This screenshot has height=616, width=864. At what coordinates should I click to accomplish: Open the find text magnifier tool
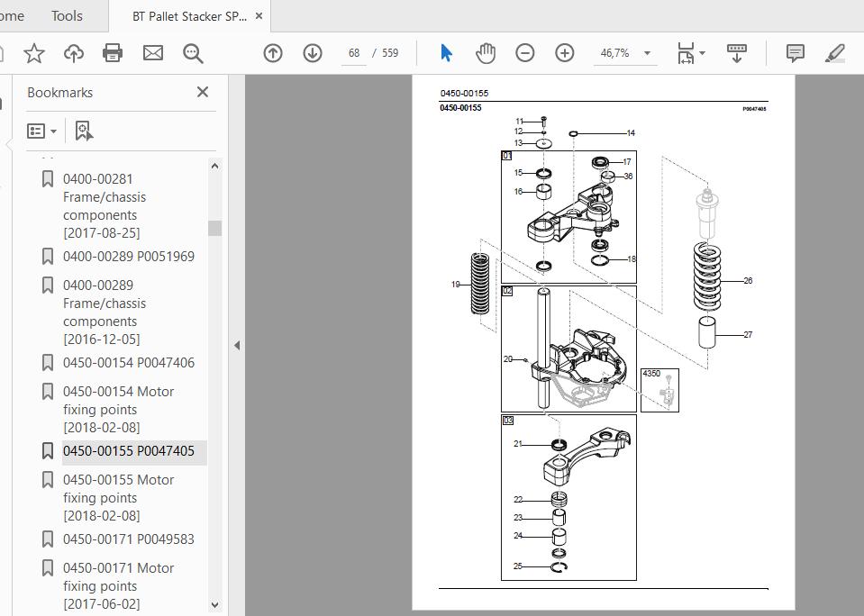click(x=193, y=53)
